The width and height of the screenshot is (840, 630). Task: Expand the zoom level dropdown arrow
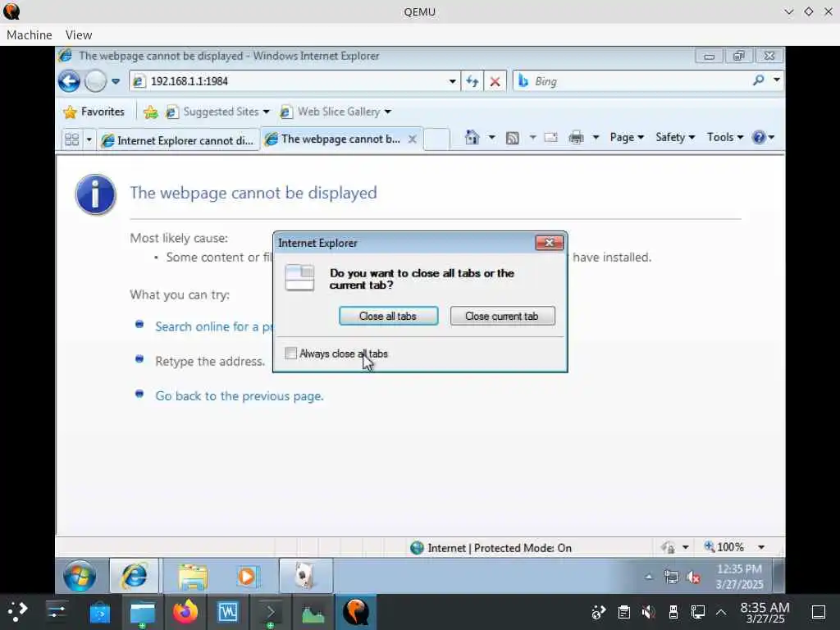coord(761,547)
